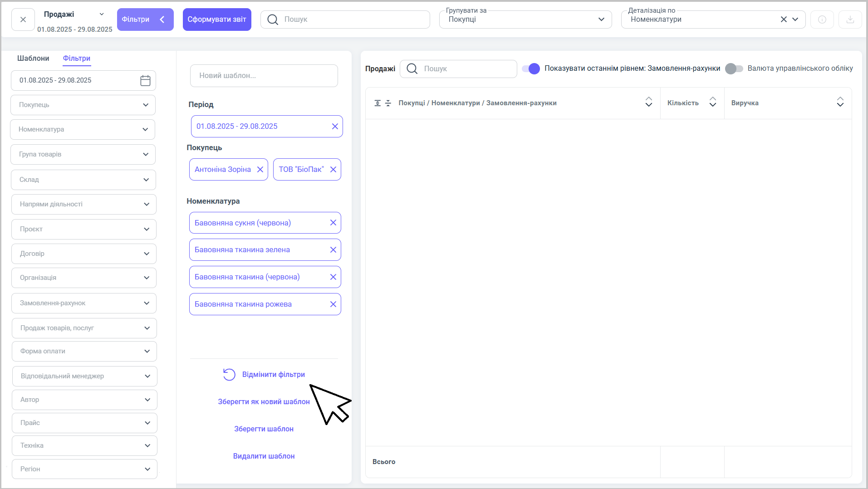Screen dimensions: 868x489
Task: Switch to the Шаблони tab
Action: click(33, 58)
